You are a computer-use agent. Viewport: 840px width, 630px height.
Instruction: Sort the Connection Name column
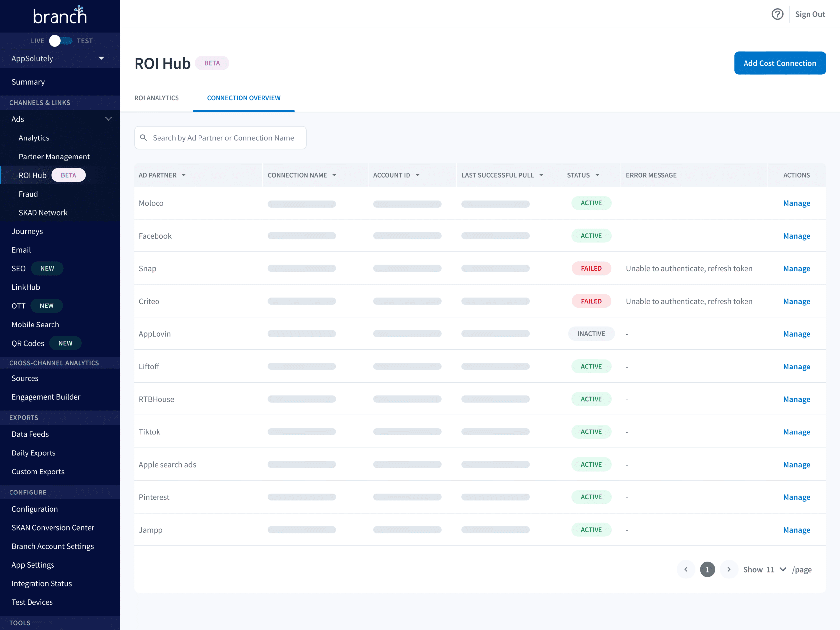point(334,175)
